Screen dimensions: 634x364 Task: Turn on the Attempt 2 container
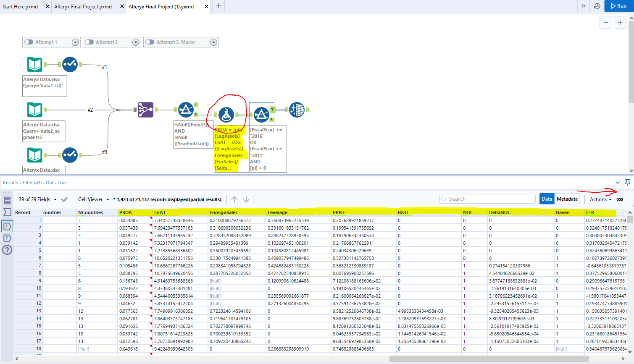(89, 42)
